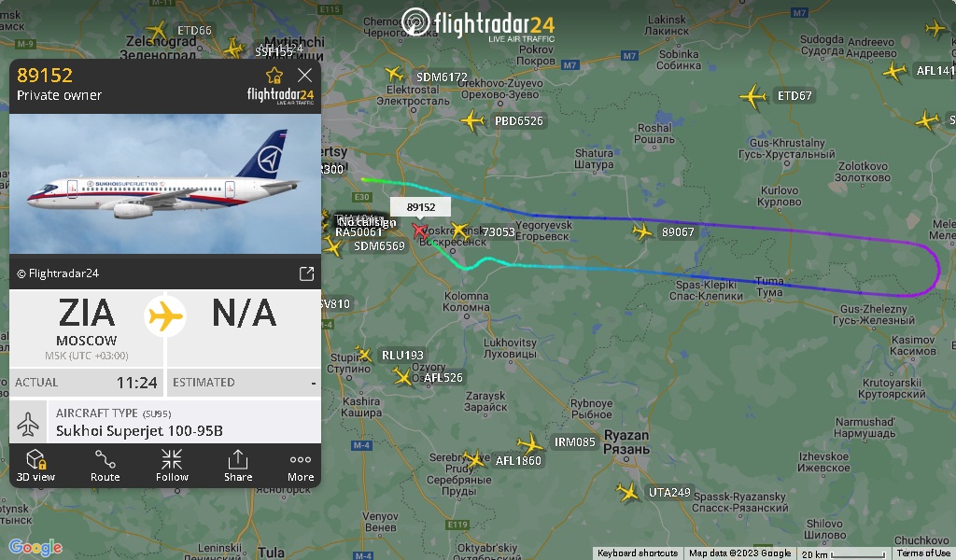
Task: Open Terms of Use link
Action: (923, 553)
